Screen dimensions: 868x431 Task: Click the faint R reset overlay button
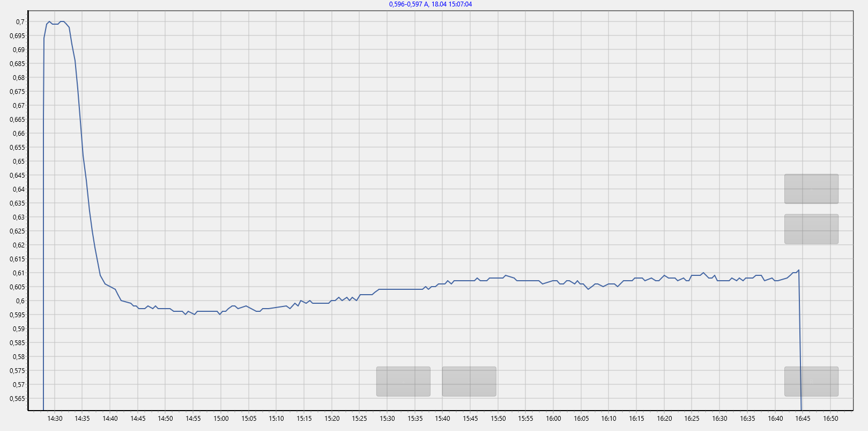[x=811, y=381]
